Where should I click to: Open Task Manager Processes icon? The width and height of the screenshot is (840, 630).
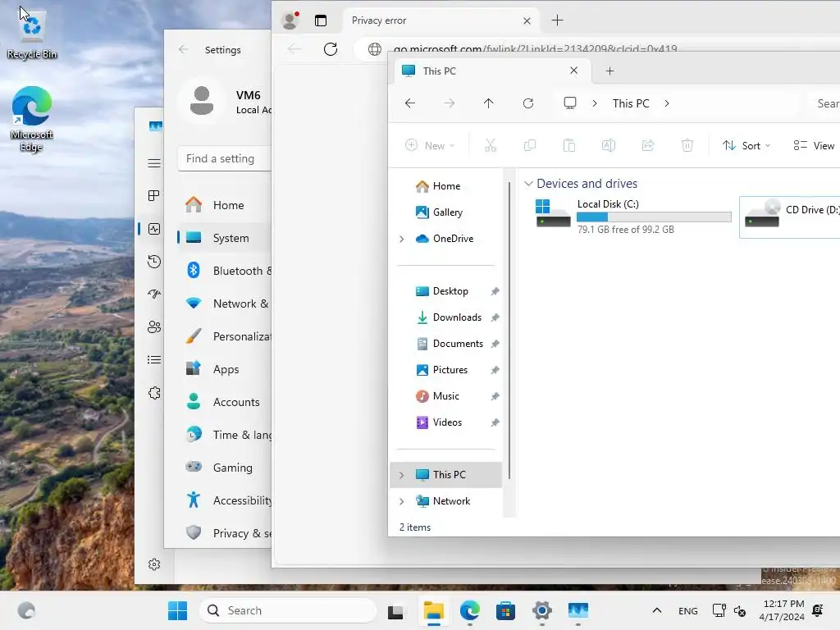pos(154,196)
